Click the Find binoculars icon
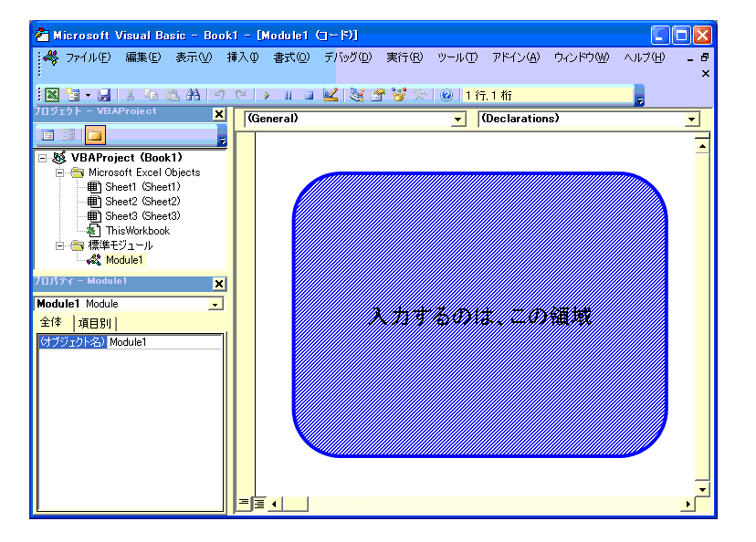The width and height of the screenshot is (756, 542). (x=193, y=95)
